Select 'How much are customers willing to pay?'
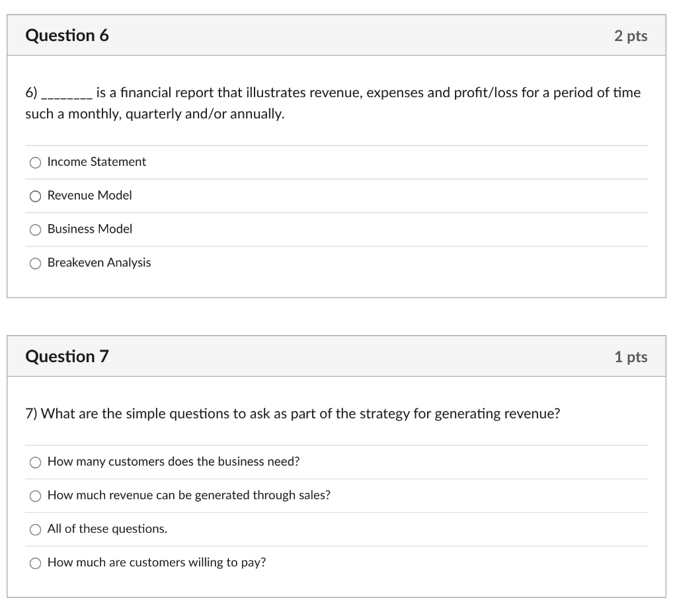677x616 pixels. point(35,562)
